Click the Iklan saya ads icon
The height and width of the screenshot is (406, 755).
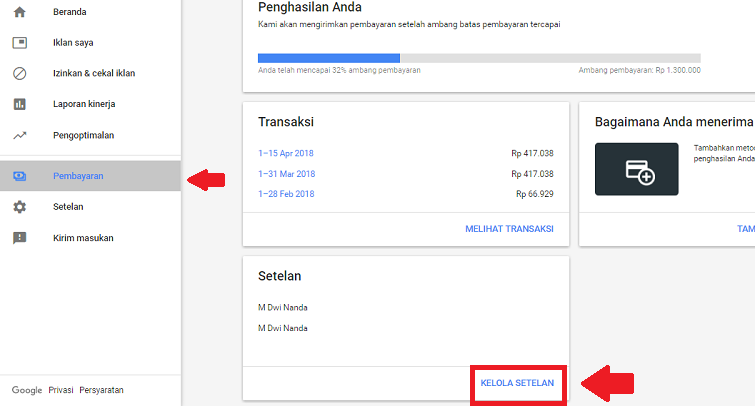click(x=20, y=43)
